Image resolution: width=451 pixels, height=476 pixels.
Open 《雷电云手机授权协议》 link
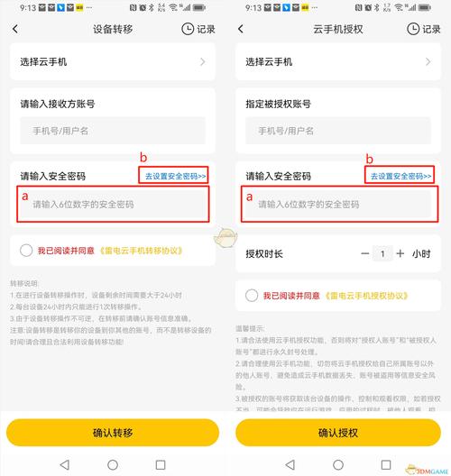point(366,296)
